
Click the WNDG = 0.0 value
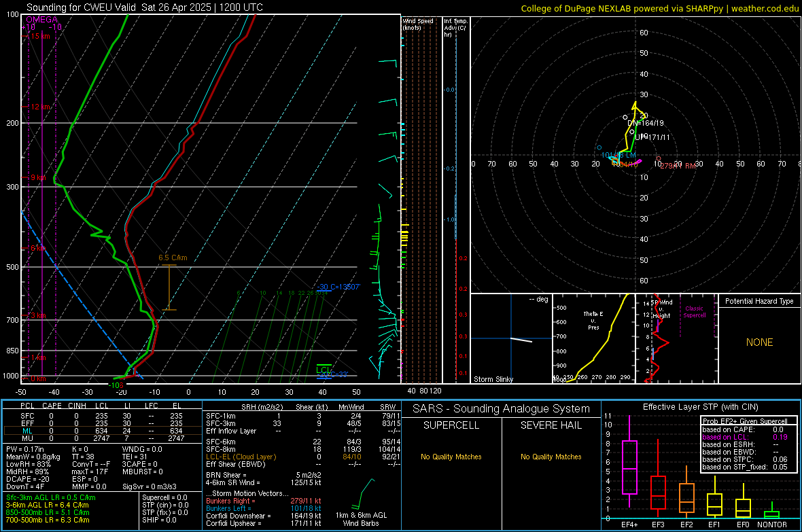(x=142, y=449)
